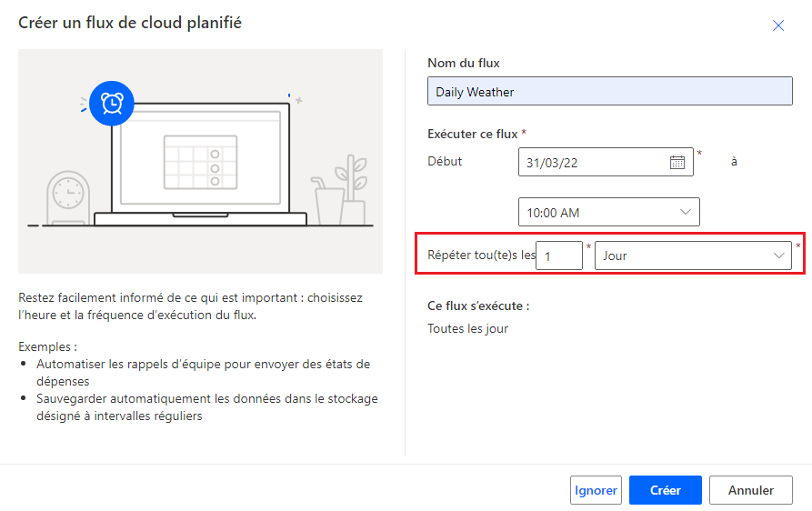
Task: Click the 'Début' label
Action: 445,162
